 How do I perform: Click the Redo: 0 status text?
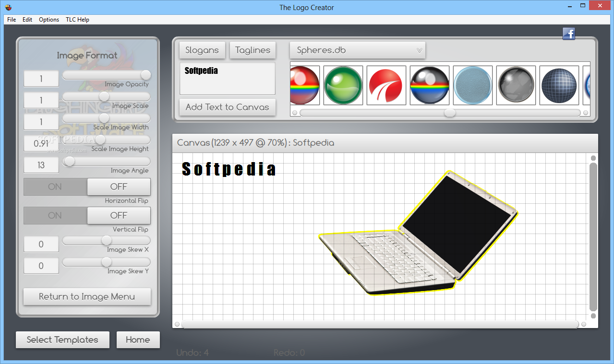289,353
